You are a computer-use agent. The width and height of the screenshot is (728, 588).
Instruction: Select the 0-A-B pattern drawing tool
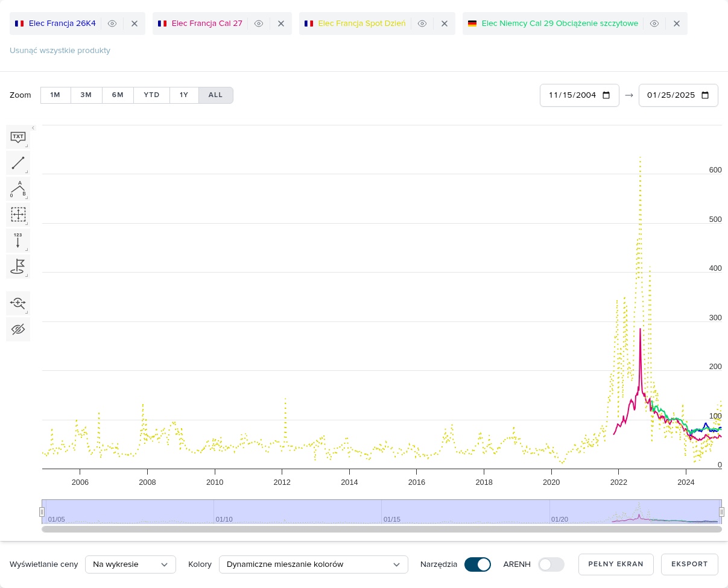(18, 189)
